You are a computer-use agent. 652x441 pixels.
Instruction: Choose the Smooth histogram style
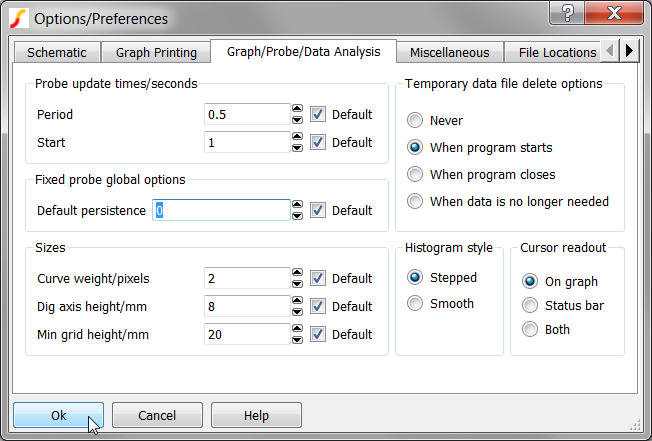pos(415,304)
